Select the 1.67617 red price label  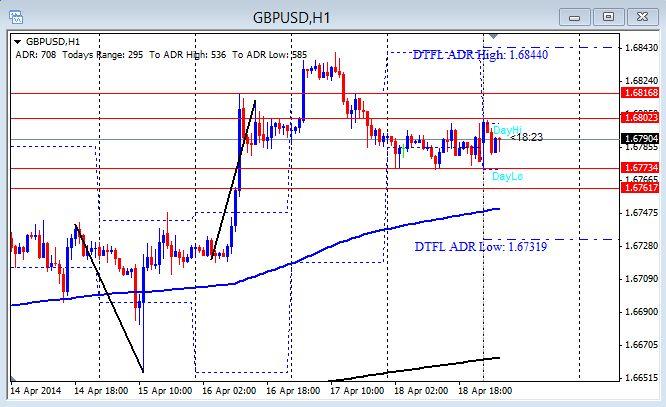(641, 187)
